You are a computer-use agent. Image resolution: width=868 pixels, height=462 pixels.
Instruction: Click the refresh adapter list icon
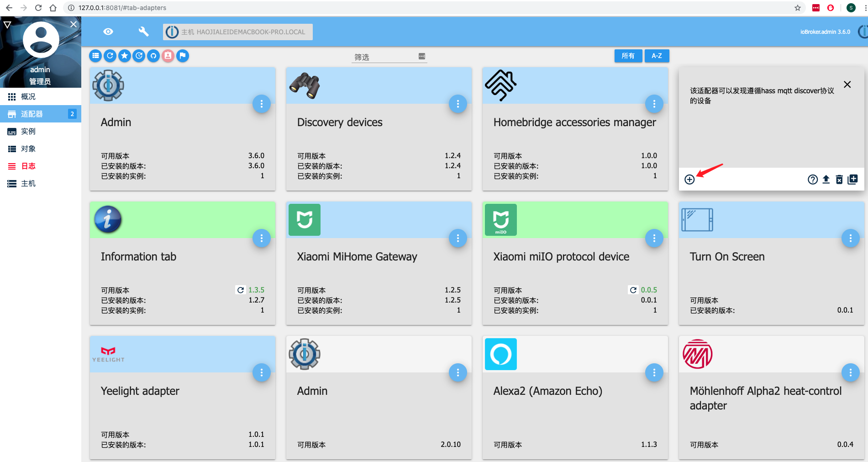[x=110, y=56]
